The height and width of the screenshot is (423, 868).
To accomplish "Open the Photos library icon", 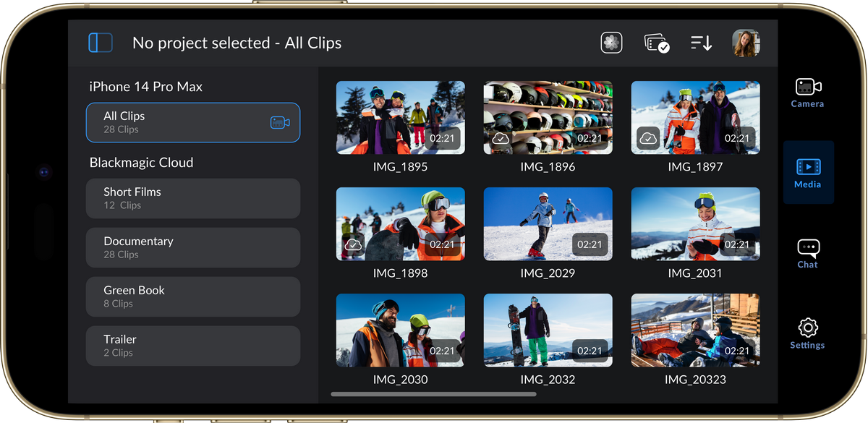I will tap(611, 43).
